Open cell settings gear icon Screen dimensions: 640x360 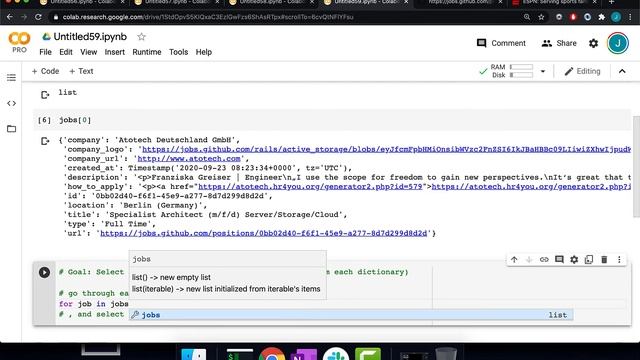pos(574,260)
